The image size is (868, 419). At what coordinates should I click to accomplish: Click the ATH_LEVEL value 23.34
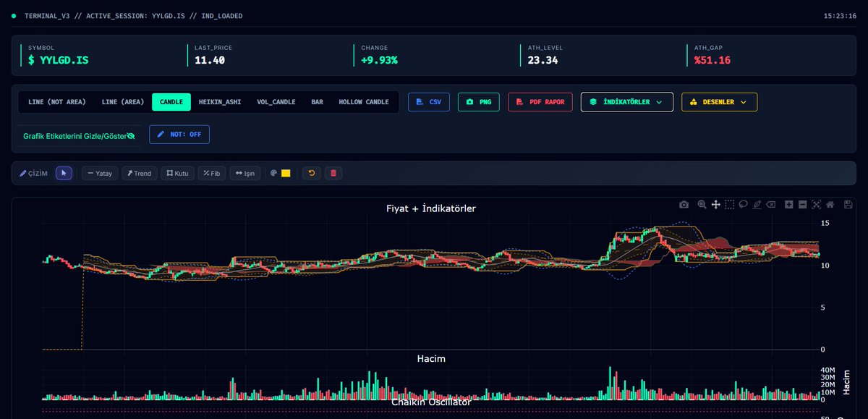click(x=542, y=60)
